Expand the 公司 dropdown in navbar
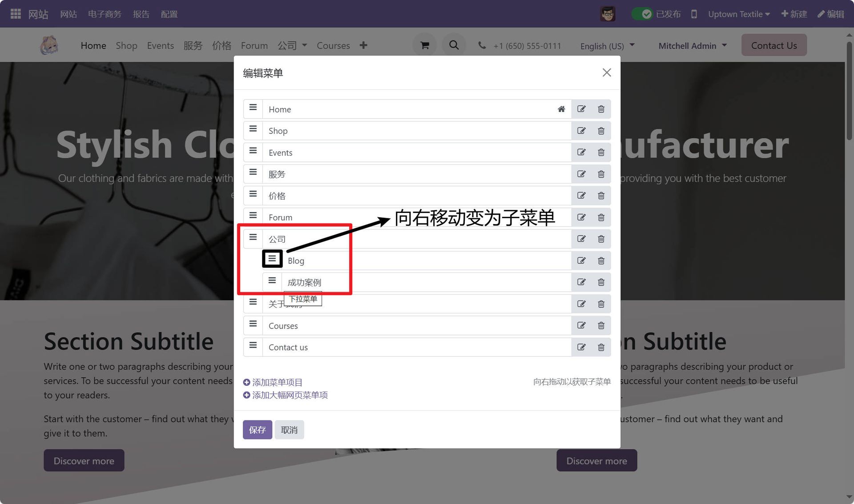 [x=292, y=45]
